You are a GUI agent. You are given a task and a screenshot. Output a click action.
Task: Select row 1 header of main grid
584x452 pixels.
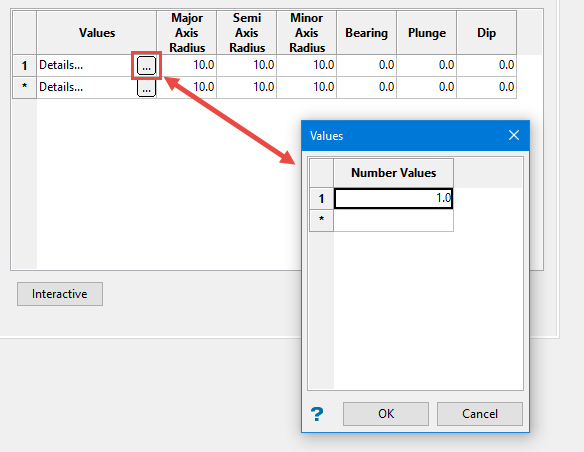coord(25,66)
